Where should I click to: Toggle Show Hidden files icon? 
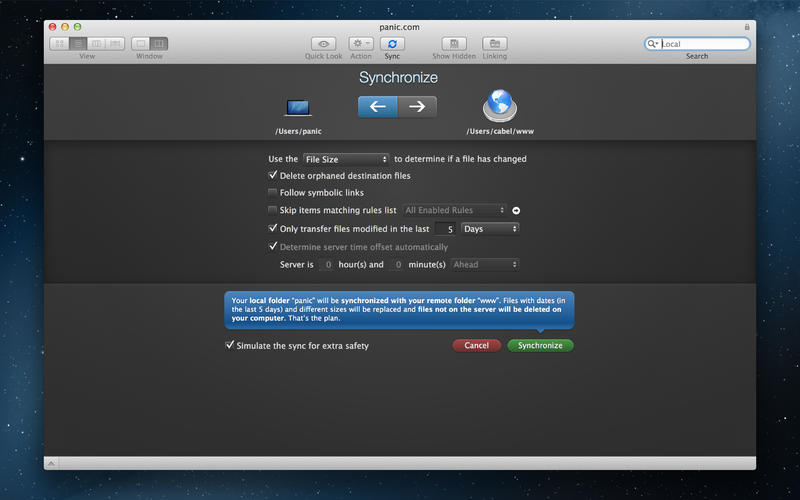point(454,44)
